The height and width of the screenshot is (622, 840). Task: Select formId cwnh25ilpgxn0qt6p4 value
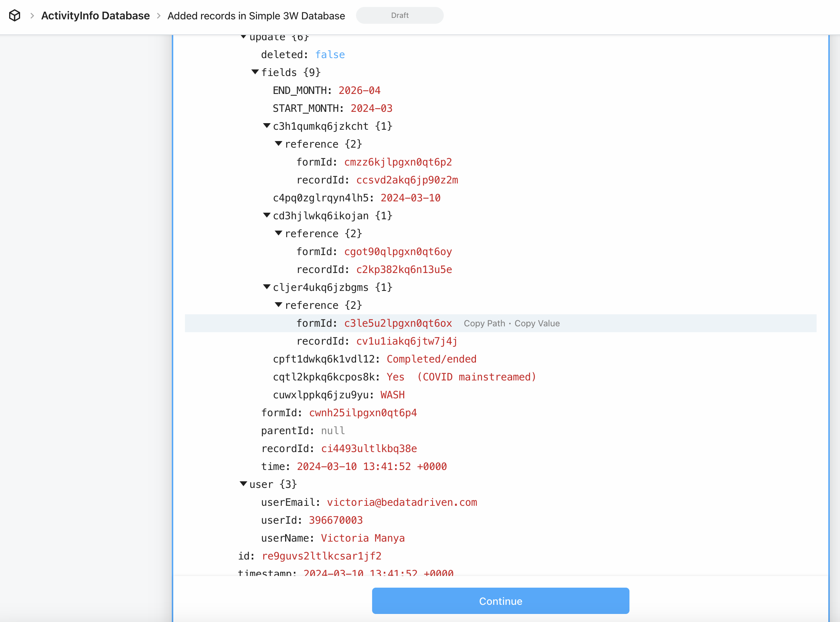tap(363, 413)
